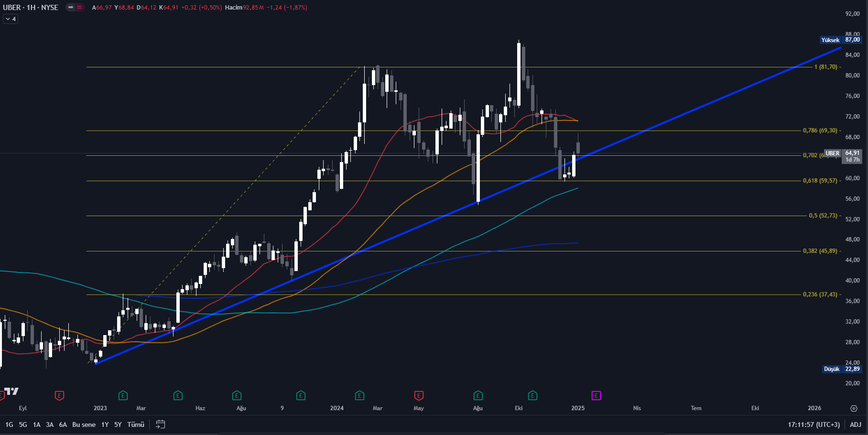Select 5G time range
Image resolution: width=868 pixels, height=435 pixels.
(x=23, y=424)
